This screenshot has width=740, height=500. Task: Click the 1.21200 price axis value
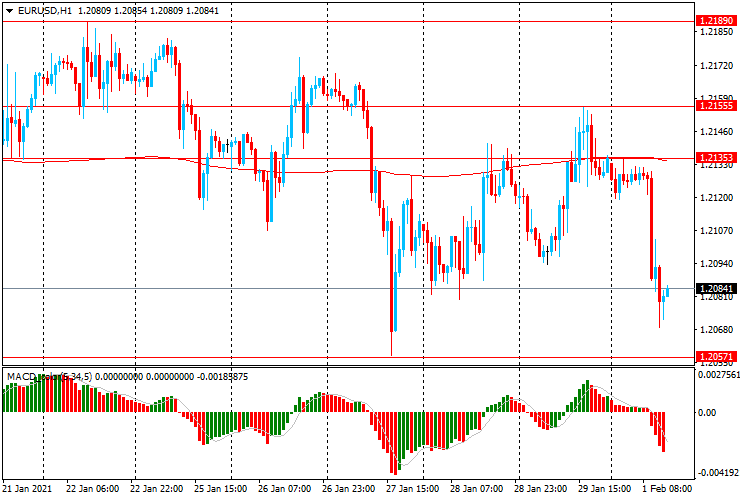point(717,197)
